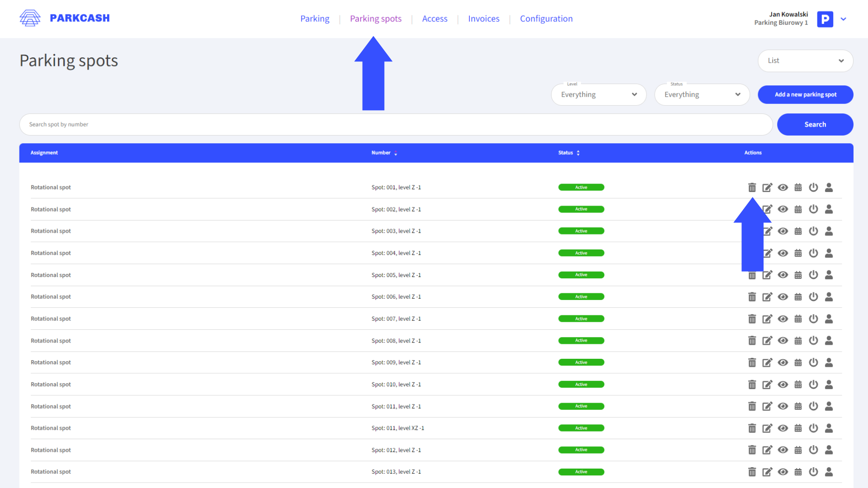Open the Level filter dropdown
Viewport: 868px width, 488px height.
[x=599, y=94]
